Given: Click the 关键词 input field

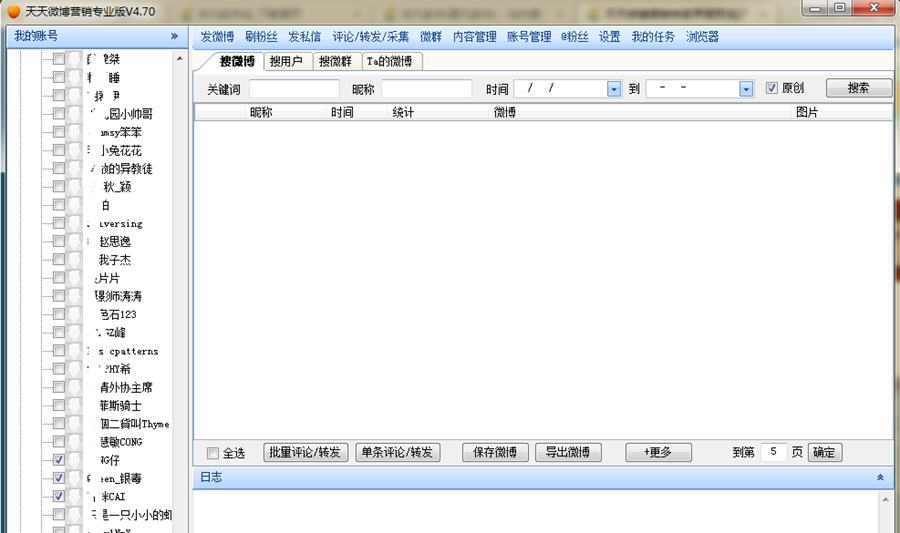Looking at the screenshot, I should click(x=294, y=89).
